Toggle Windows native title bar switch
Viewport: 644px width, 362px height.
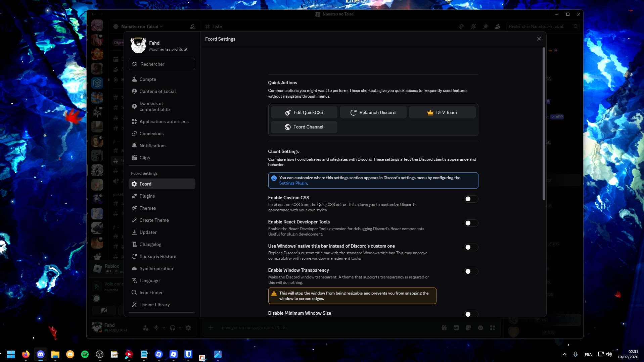point(471,247)
